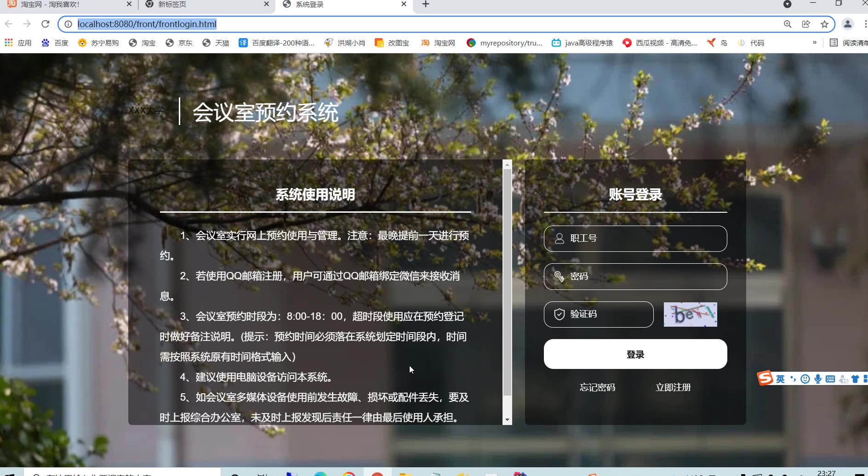Bookmark this page with the star icon
The width and height of the screenshot is (868, 476).
tap(824, 24)
